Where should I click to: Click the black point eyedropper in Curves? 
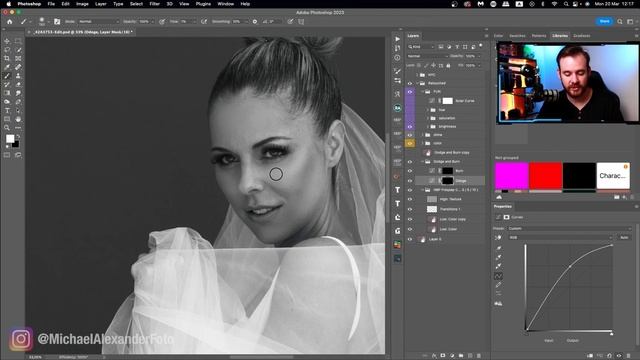click(498, 248)
